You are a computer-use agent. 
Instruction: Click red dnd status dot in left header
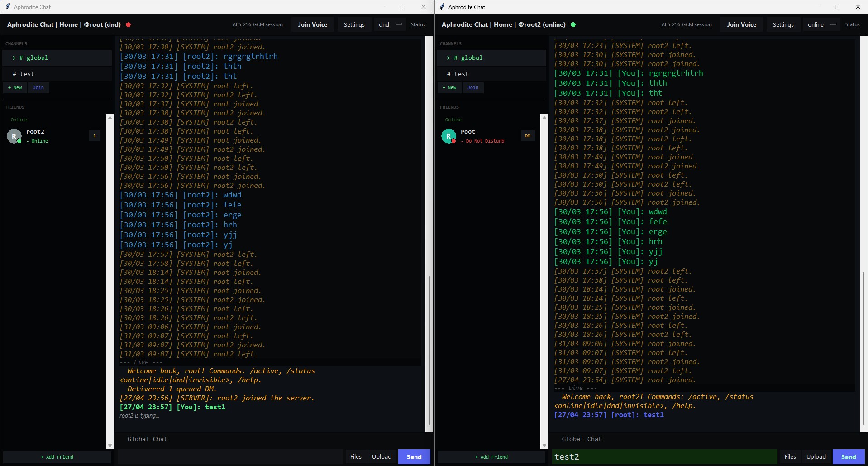(129, 25)
